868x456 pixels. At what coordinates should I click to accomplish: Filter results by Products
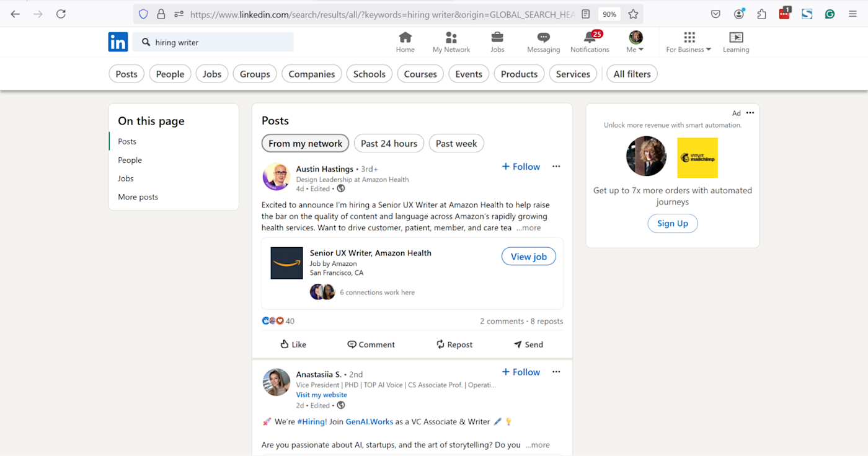(519, 74)
